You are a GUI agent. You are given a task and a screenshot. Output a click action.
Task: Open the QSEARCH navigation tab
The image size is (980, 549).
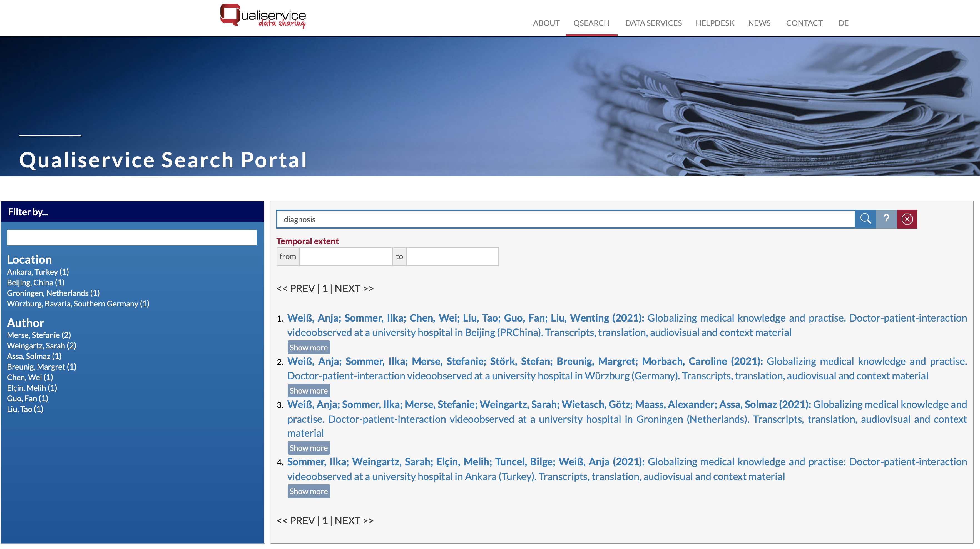pos(591,23)
